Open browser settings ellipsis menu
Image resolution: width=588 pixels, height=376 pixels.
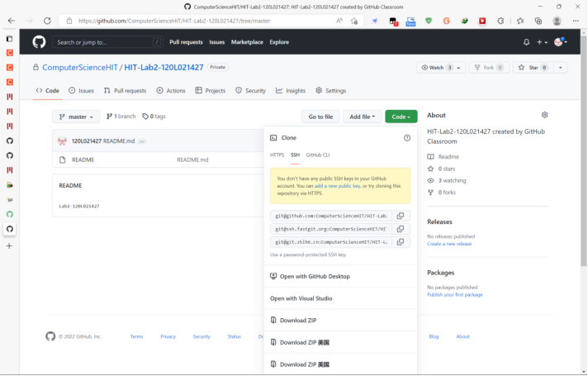click(576, 21)
